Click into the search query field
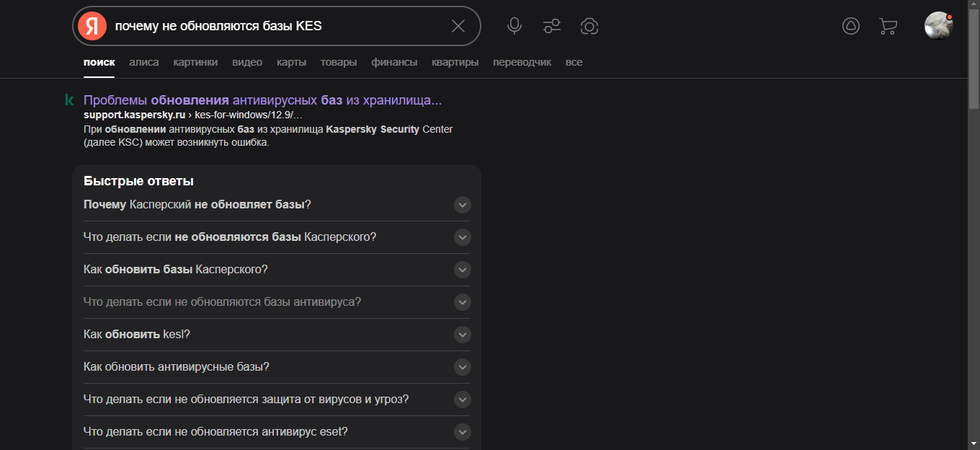The width and height of the screenshot is (980, 450). [274, 26]
